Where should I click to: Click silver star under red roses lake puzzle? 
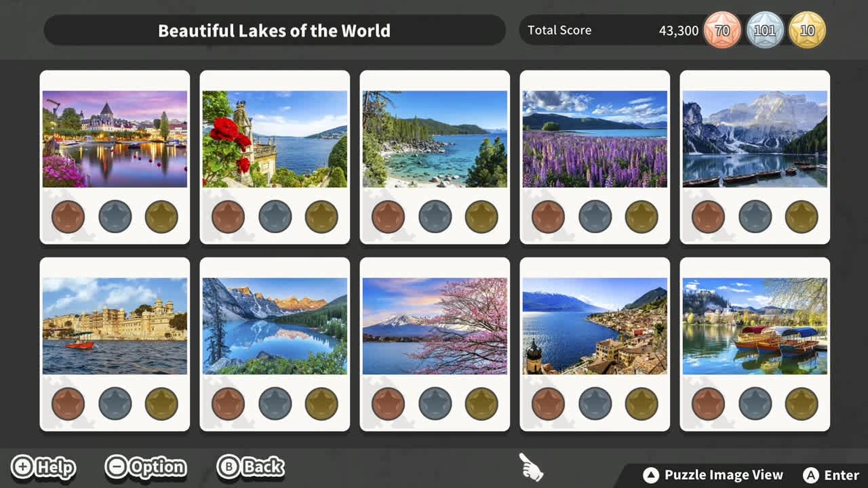coord(275,217)
